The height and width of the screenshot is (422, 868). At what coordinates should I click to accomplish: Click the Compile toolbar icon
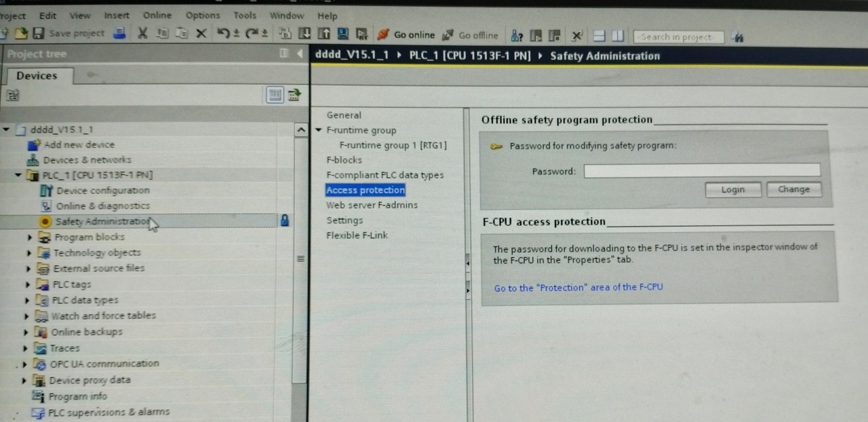click(x=285, y=34)
